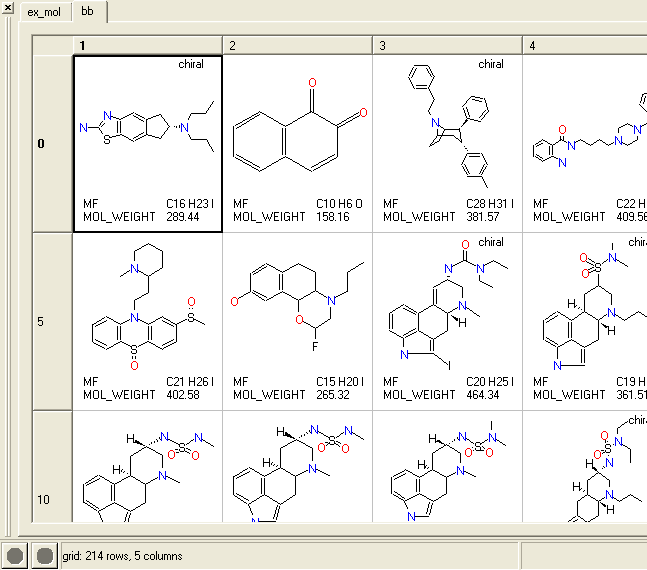The image size is (647, 570).
Task: Switch to the ex_mol tab
Action: coord(44,12)
